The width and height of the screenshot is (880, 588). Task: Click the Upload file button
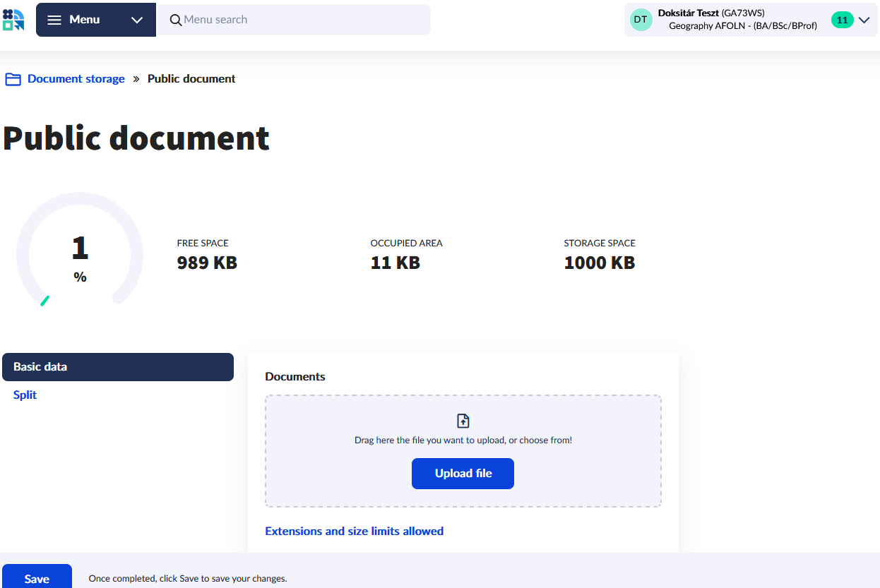tap(463, 474)
